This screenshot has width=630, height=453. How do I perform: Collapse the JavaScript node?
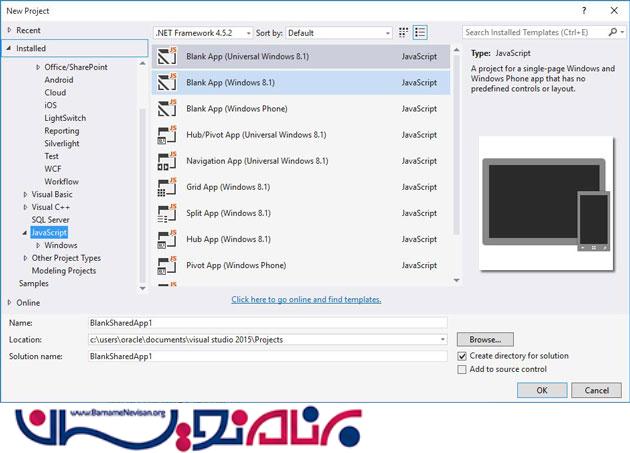point(25,233)
